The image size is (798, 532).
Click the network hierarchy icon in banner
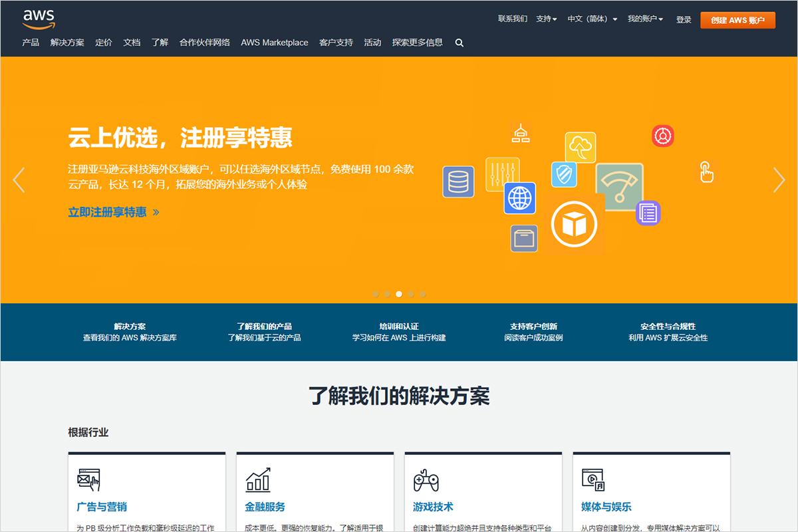520,133
